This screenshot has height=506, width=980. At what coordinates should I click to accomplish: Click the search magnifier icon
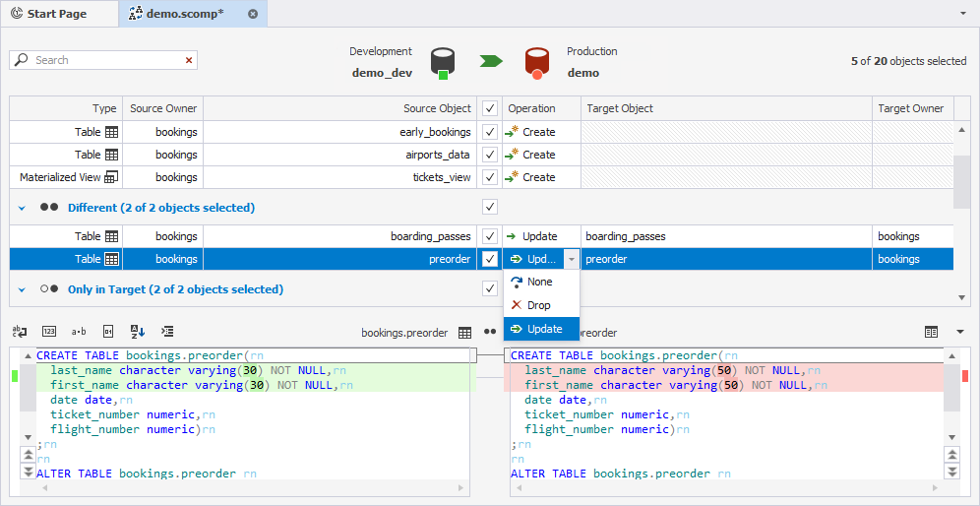[22, 60]
